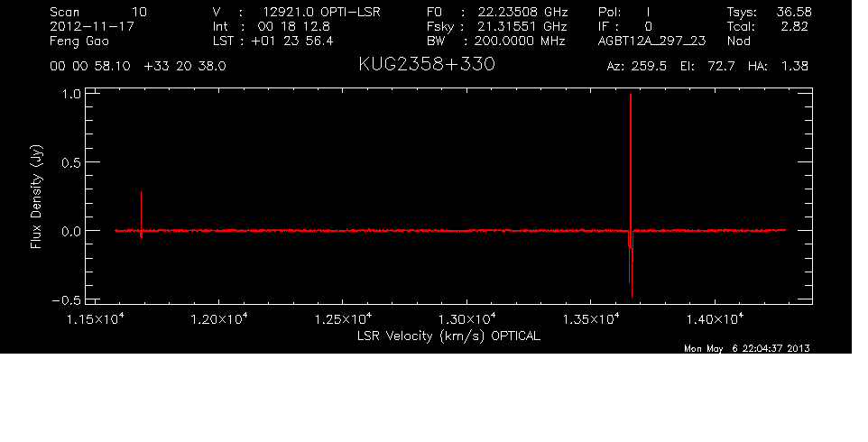Click the azimuth value 259.5

click(x=648, y=67)
